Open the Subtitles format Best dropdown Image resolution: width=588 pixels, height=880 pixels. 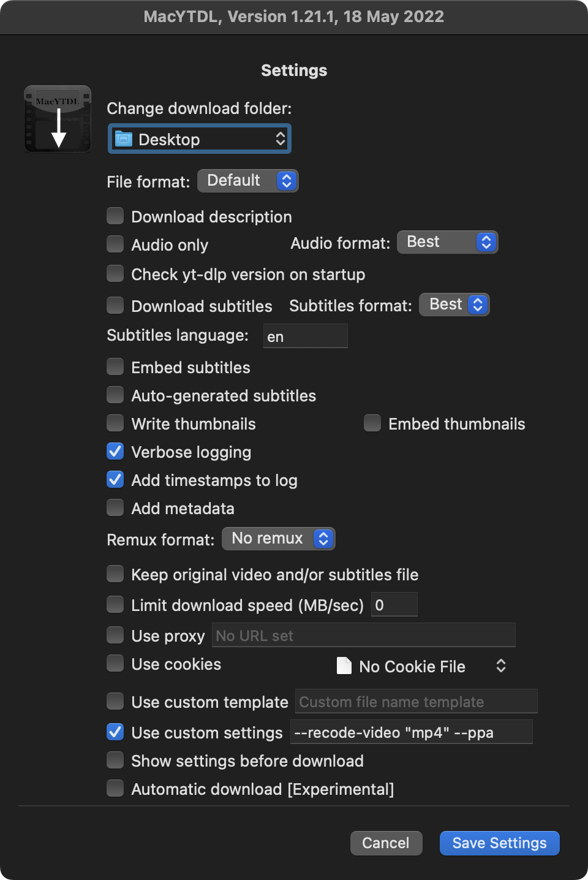pyautogui.click(x=454, y=305)
